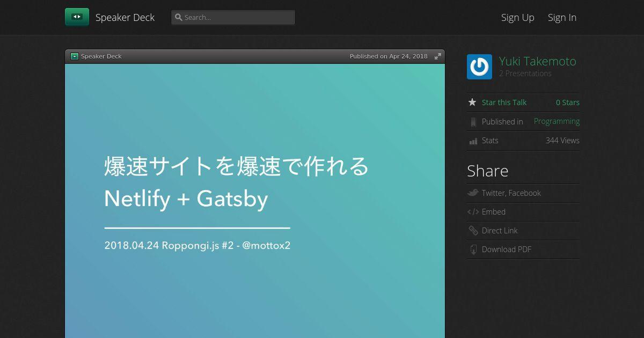Click the embed code brackets icon
The width and height of the screenshot is (644, 338).
point(473,212)
